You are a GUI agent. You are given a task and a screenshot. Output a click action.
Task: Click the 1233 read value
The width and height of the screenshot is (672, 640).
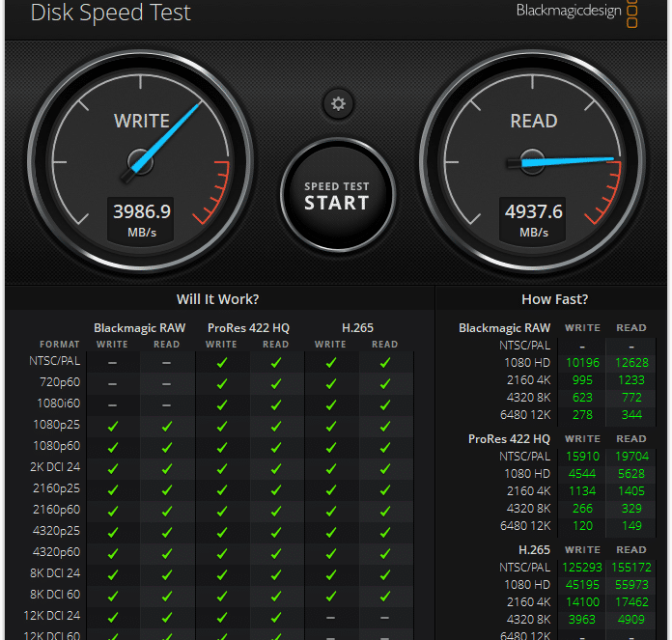[631, 380]
